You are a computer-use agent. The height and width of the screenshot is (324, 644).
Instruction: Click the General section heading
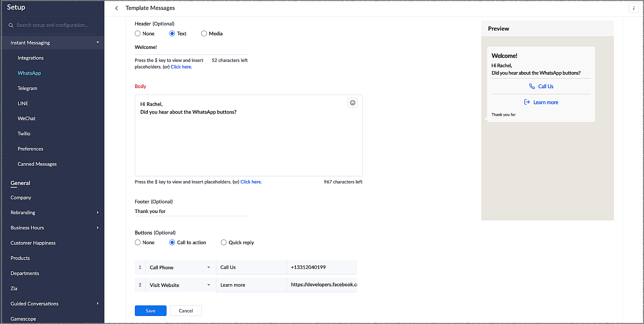coord(20,183)
